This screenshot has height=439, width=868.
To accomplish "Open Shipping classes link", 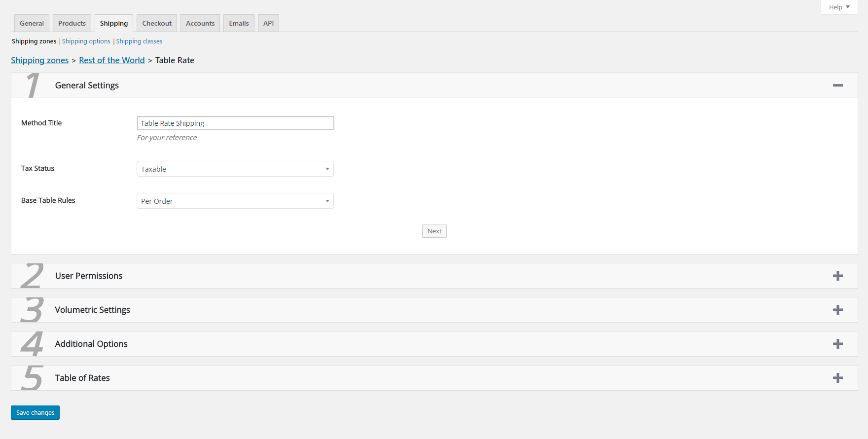I will coord(139,41).
